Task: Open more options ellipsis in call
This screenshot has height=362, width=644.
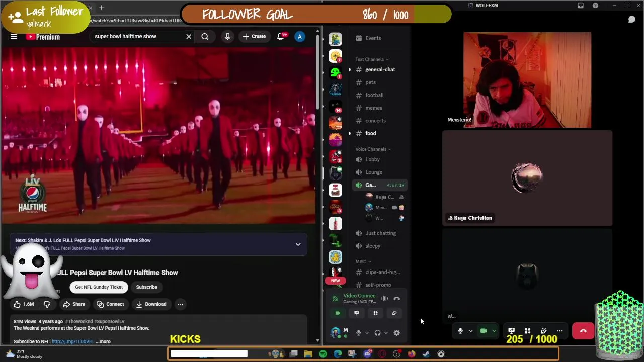Action: pyautogui.click(x=559, y=331)
